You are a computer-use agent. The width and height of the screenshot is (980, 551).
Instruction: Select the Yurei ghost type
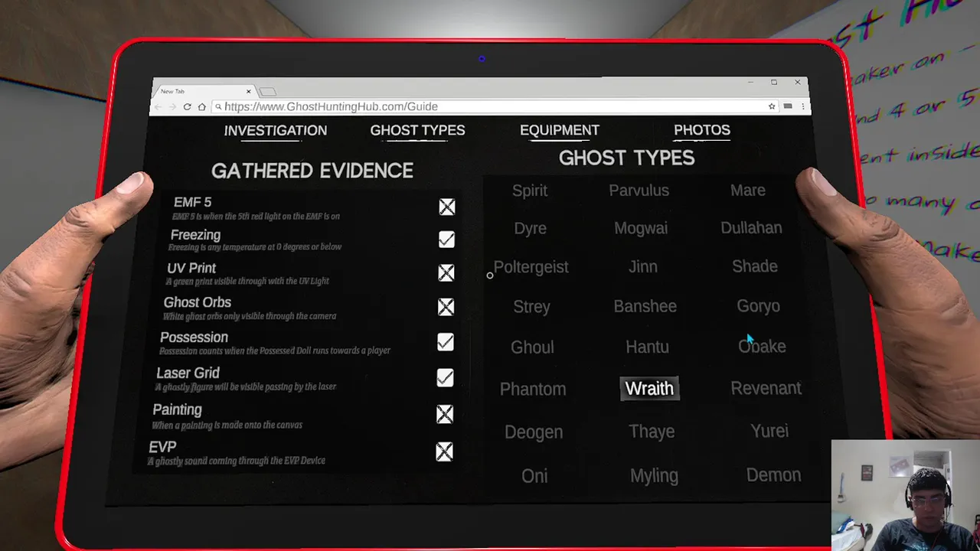click(x=769, y=431)
